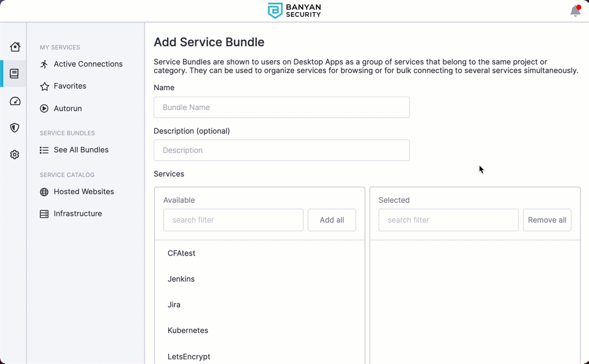The image size is (589, 364).
Task: Select Autorun in the sidebar
Action: coord(68,108)
